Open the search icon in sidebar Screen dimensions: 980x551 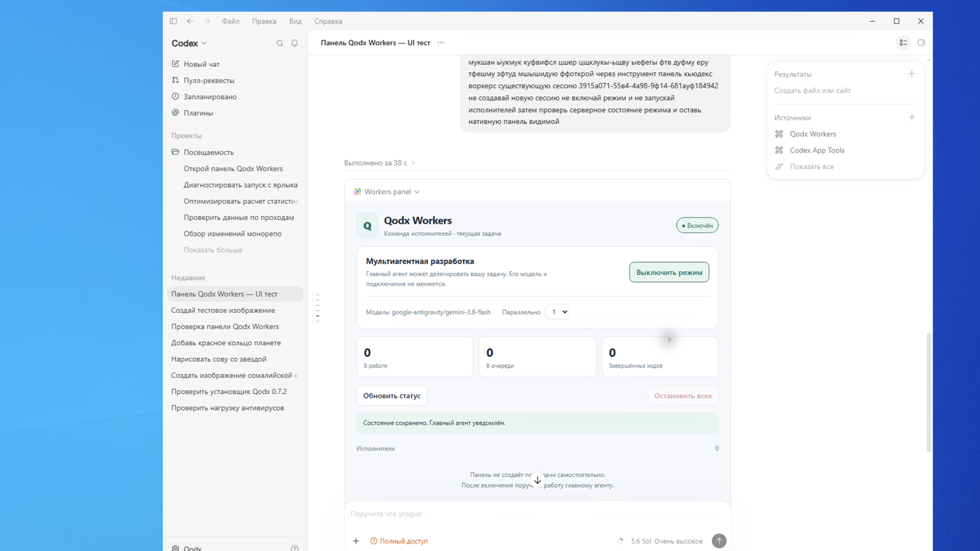(x=280, y=43)
